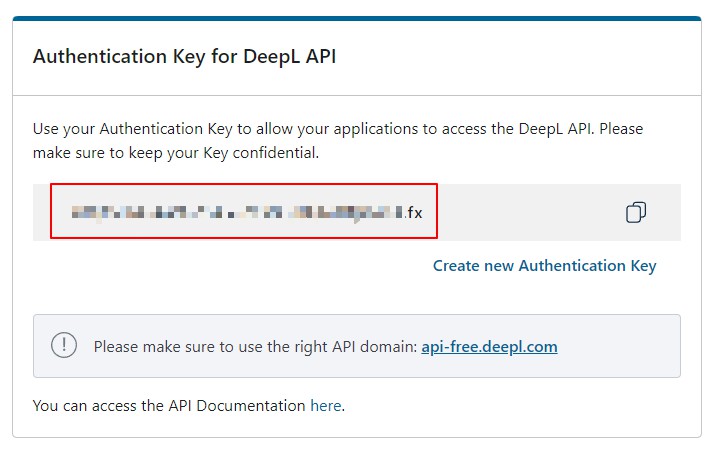
Task: Click the 'Use your Authentication Key' description line
Action: point(338,129)
